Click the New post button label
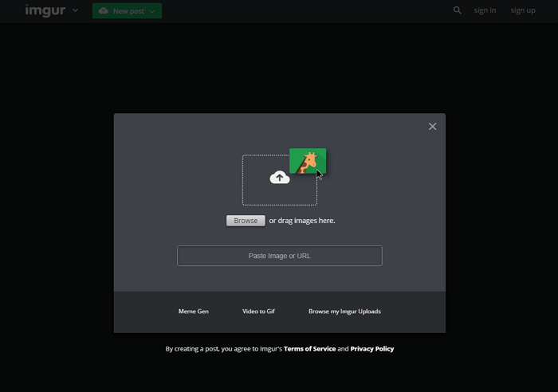This screenshot has width=558, height=392. (128, 11)
